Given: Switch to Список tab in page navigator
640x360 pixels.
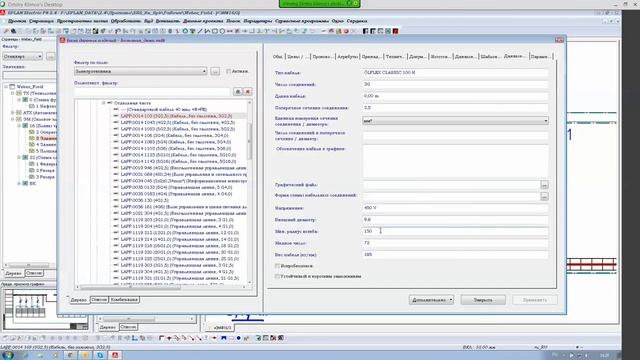Looking at the screenshot, I should [34, 273].
